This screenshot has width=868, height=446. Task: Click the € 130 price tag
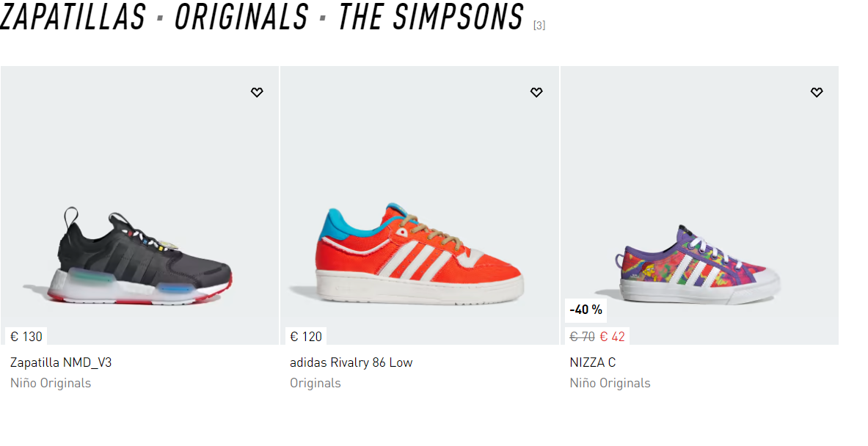click(26, 337)
